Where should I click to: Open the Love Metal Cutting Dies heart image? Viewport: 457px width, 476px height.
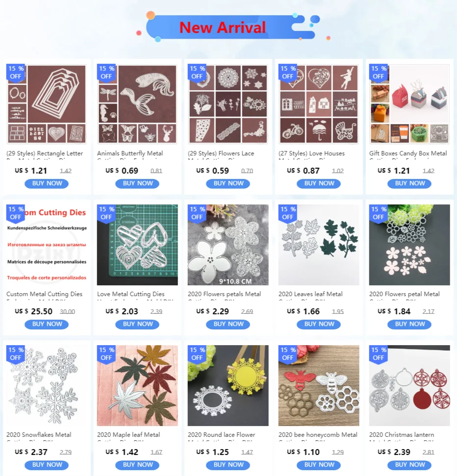[137, 245]
